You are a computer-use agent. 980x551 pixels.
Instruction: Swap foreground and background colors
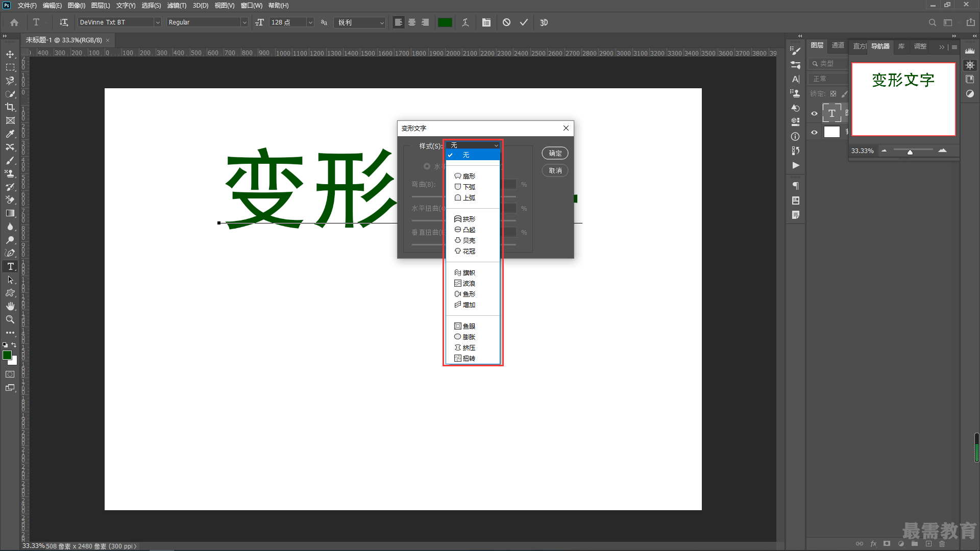(14, 345)
